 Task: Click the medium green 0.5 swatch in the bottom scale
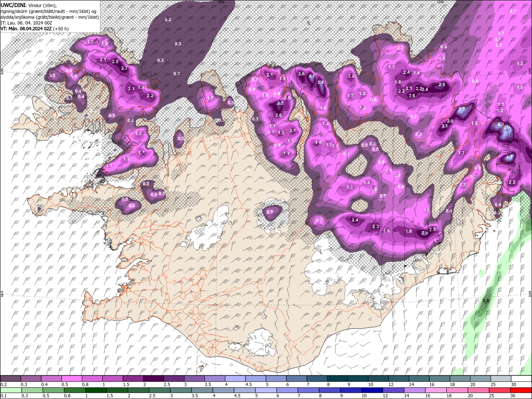click(53, 390)
